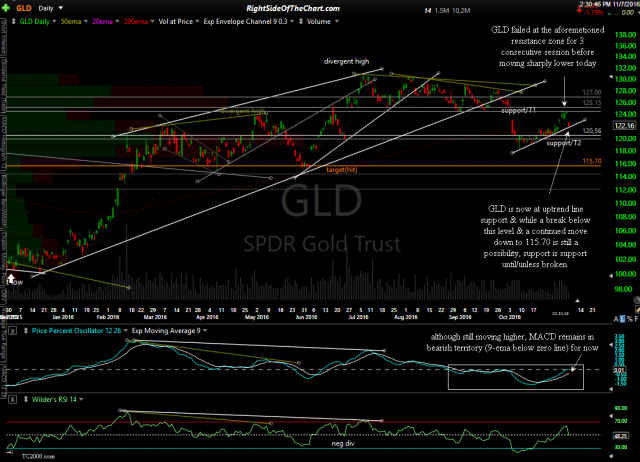Open the Daily timeframe dropdown arrow

click(61, 8)
